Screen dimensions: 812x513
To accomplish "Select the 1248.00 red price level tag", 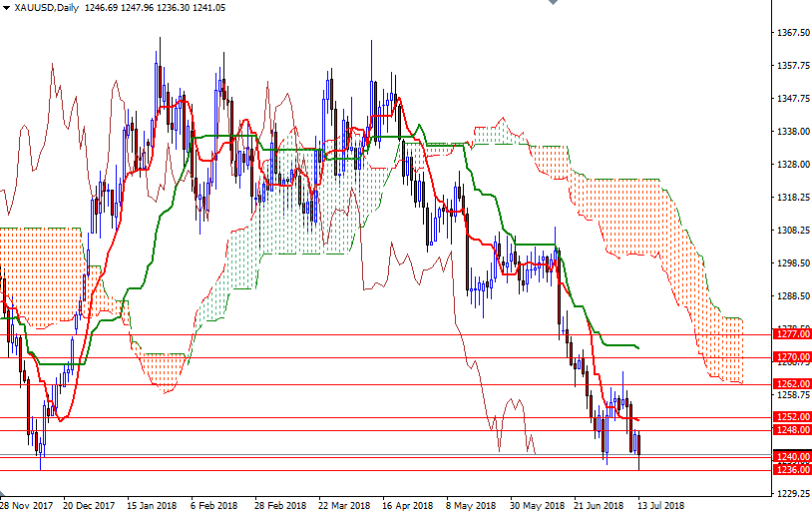I will point(791,430).
